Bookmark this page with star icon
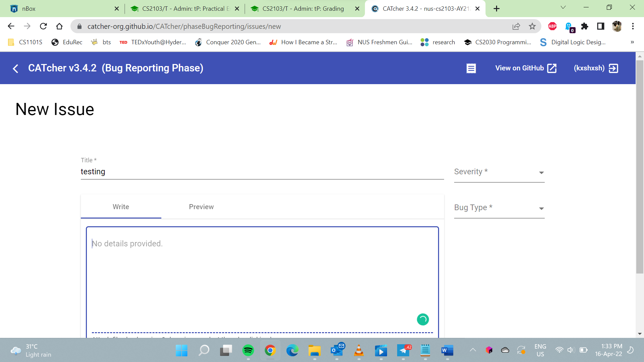This screenshot has width=644, height=362. (532, 26)
